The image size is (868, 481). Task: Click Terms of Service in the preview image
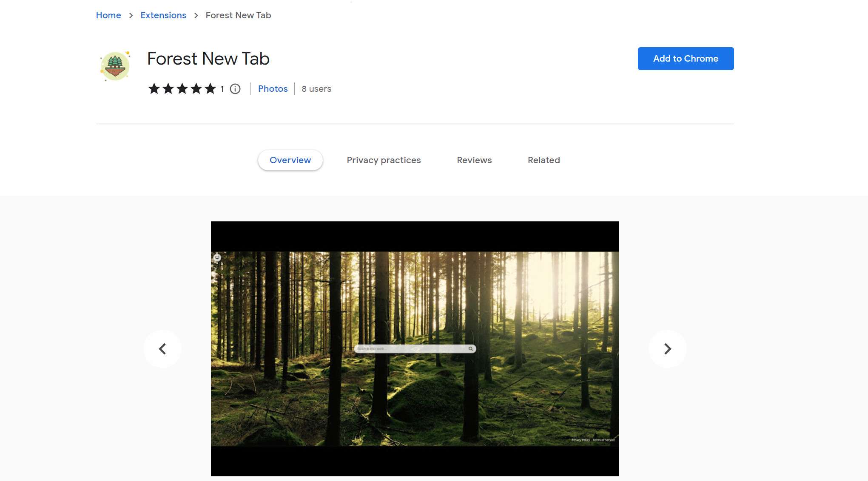coord(603,440)
